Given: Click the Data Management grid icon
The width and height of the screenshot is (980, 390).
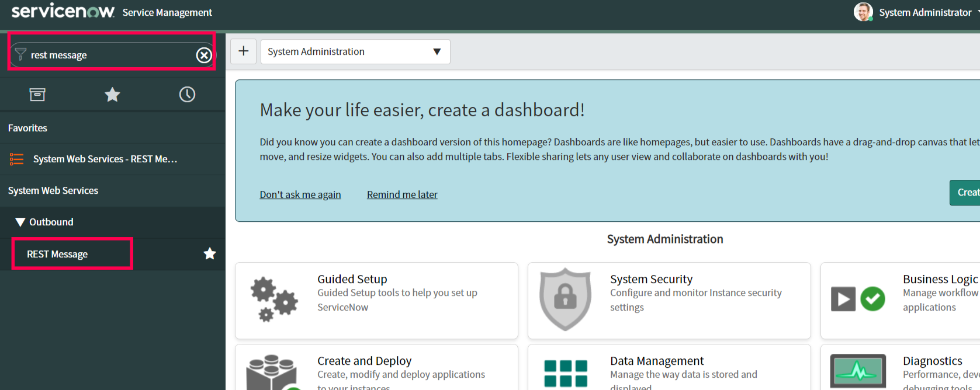Looking at the screenshot, I should click(565, 374).
